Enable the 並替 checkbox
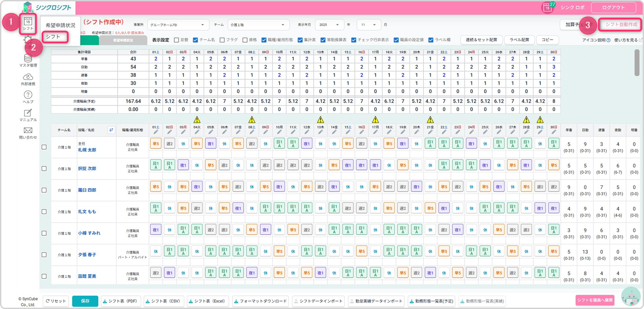The height and width of the screenshot is (309, 644). pos(176,40)
